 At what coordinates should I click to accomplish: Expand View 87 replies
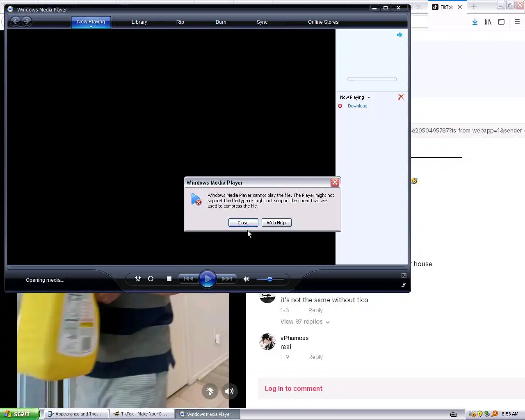point(305,322)
